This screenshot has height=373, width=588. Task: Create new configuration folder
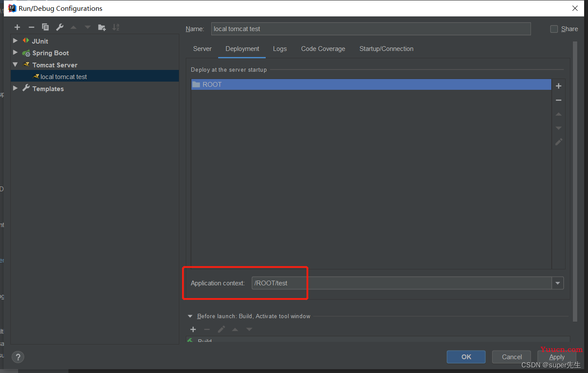tap(102, 27)
